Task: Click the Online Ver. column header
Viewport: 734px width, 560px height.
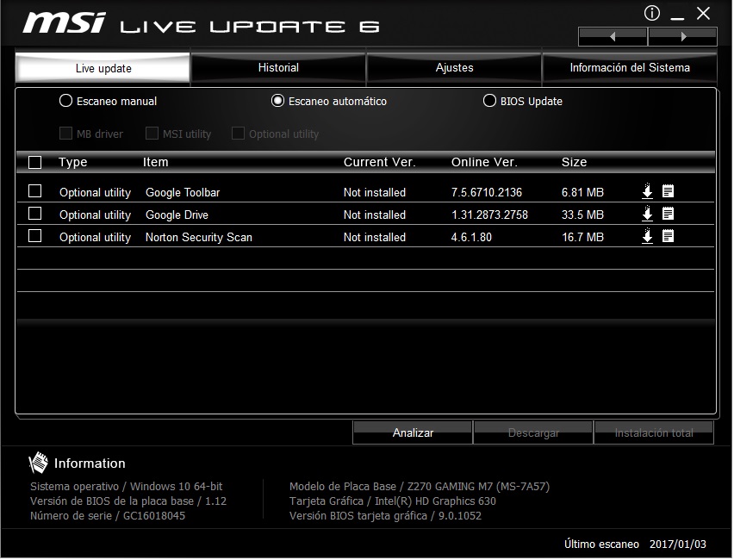Action: (x=484, y=162)
